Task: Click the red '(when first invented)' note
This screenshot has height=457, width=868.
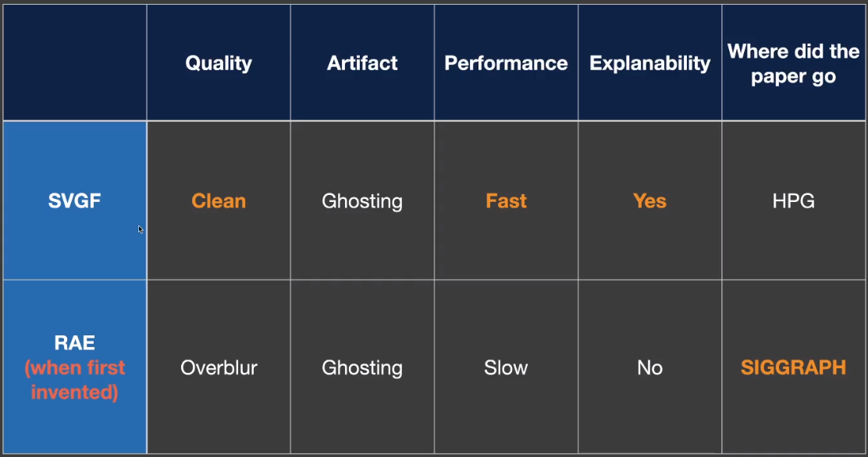Action: pyautogui.click(x=75, y=380)
